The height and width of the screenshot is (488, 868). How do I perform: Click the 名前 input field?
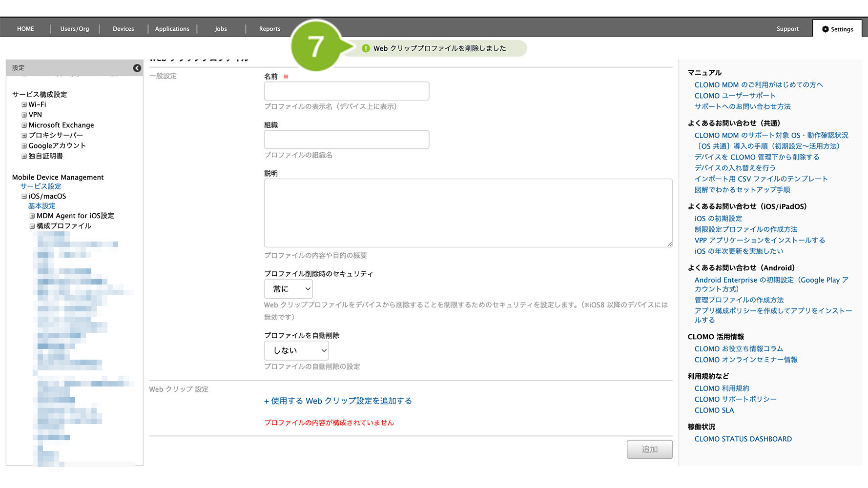pos(346,91)
